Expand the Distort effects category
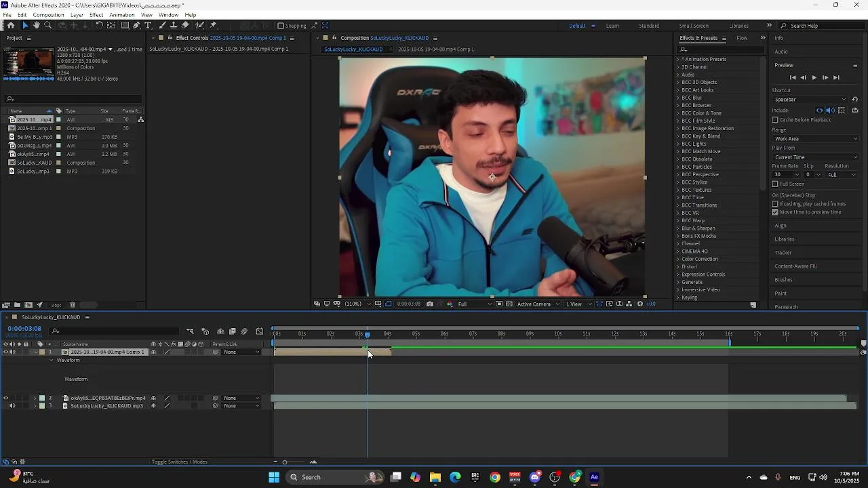Viewport: 868px width, 488px height. click(x=677, y=266)
